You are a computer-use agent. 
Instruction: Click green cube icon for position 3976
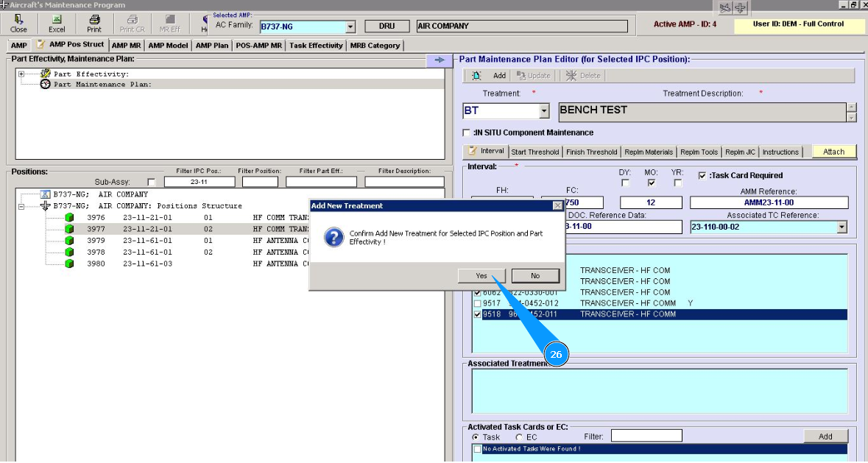69,217
